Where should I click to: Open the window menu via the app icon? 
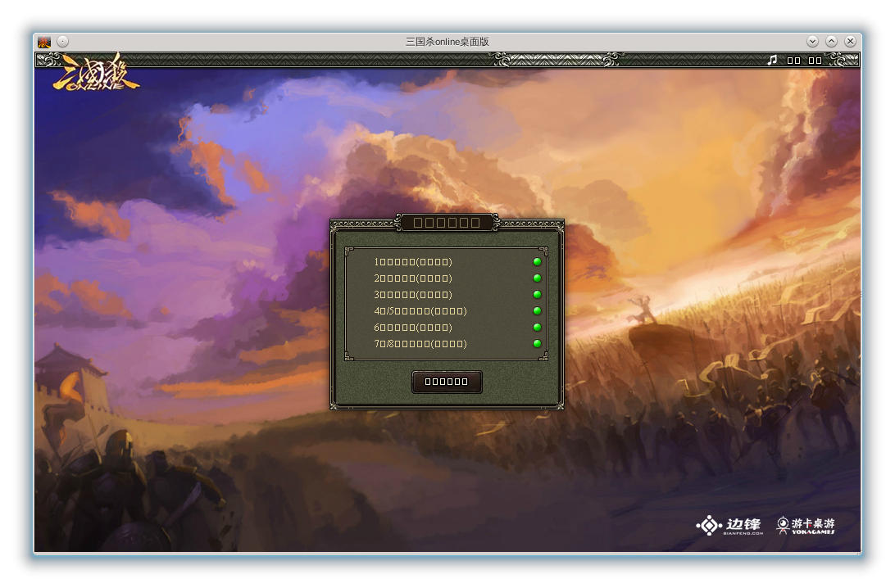click(x=44, y=42)
